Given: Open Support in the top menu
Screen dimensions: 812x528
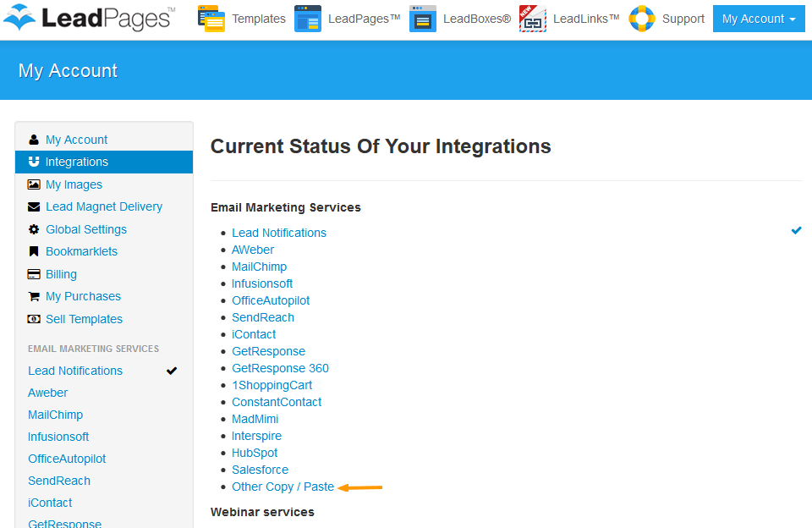Looking at the screenshot, I should point(683,19).
